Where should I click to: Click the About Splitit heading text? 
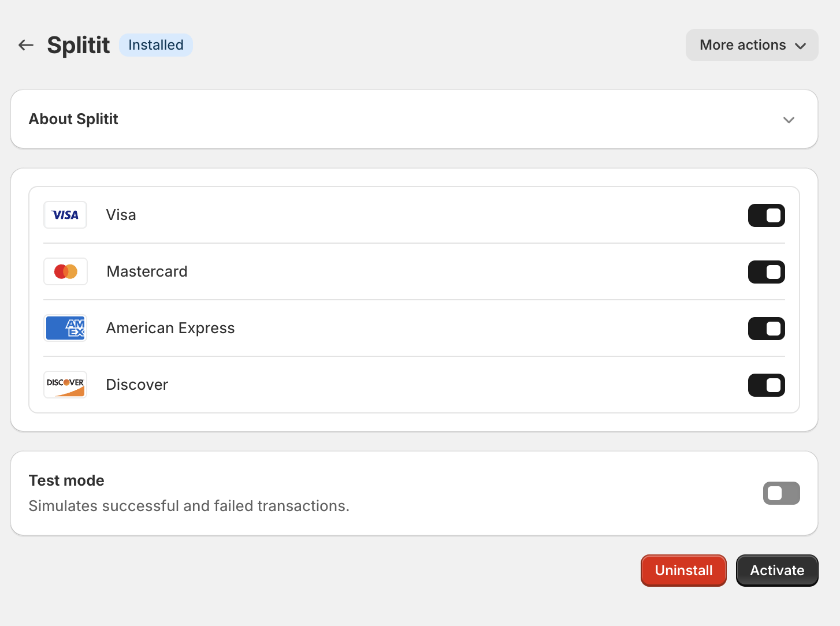73,119
